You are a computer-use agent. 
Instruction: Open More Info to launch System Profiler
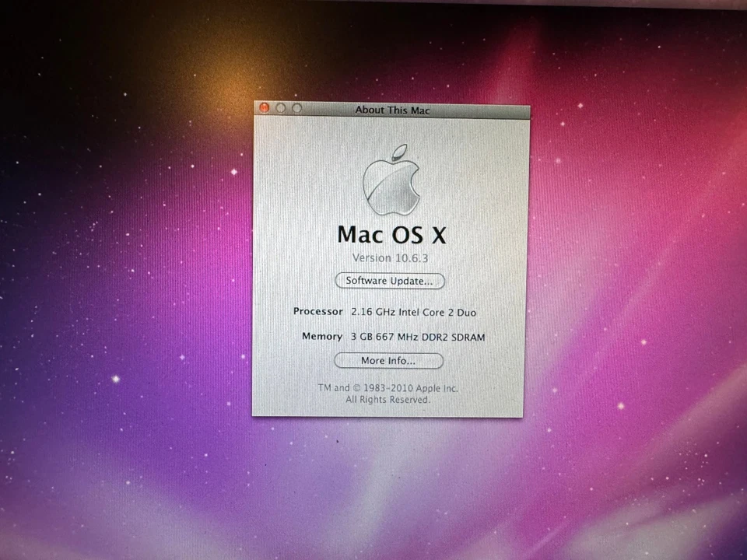pyautogui.click(x=388, y=360)
